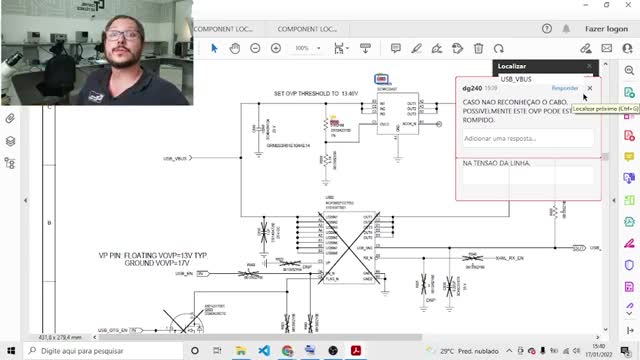Click the horizontal scrollbar under the schematic
The width and height of the screenshot is (640, 360).
point(260,337)
